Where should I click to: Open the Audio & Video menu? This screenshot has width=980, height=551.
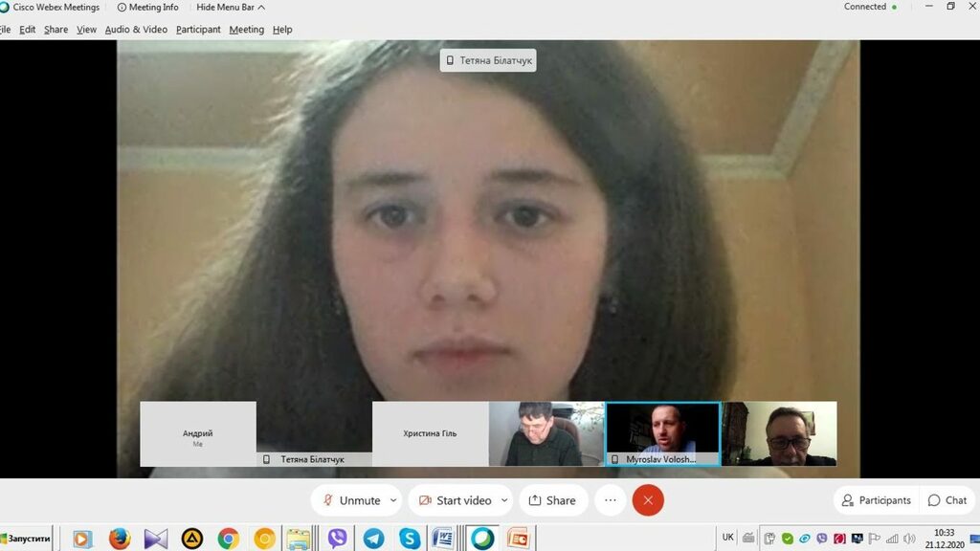[136, 30]
